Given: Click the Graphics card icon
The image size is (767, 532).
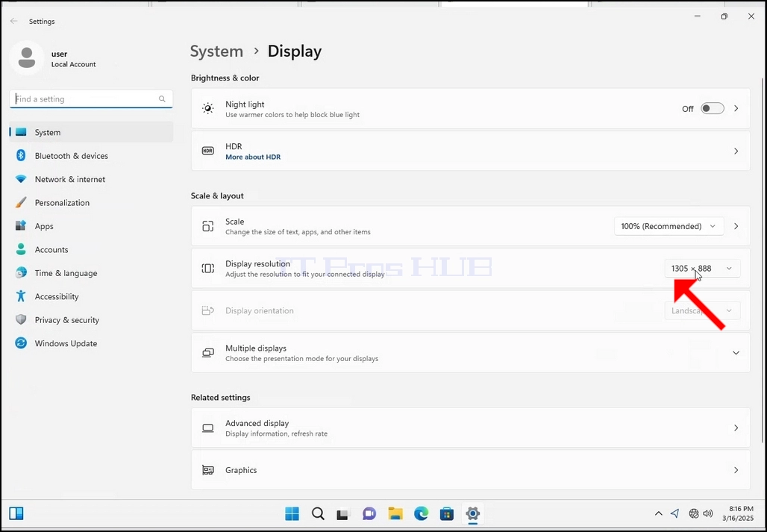Looking at the screenshot, I should (x=208, y=470).
